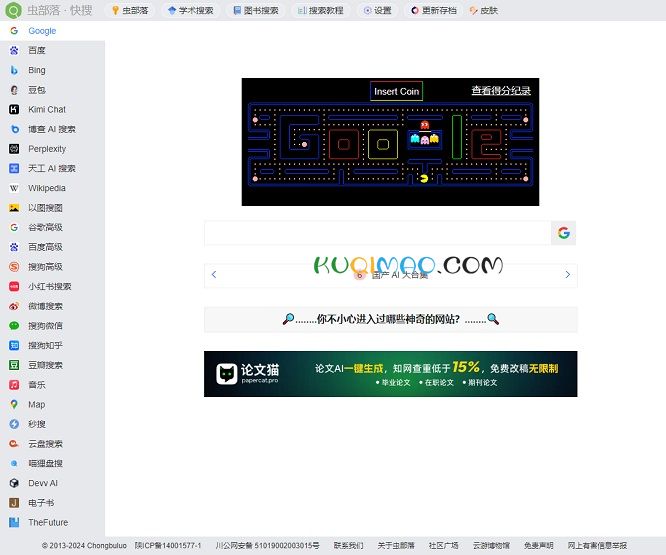The height and width of the screenshot is (555, 666).
Task: Select the Devv AI cube icon
Action: (14, 483)
